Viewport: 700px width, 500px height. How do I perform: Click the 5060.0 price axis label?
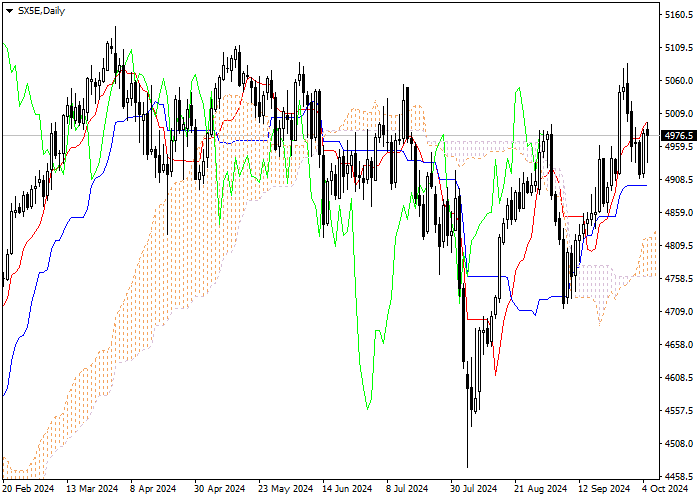[679, 81]
